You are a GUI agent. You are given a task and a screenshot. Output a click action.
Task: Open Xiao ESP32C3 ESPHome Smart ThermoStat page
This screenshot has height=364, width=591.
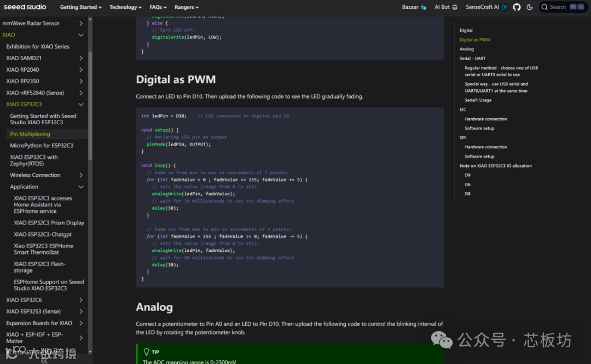coord(44,249)
